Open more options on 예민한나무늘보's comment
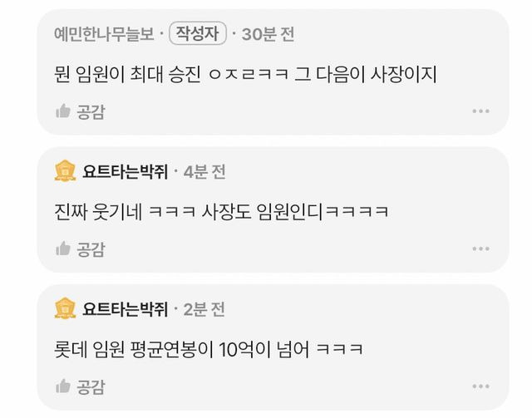 (480, 111)
